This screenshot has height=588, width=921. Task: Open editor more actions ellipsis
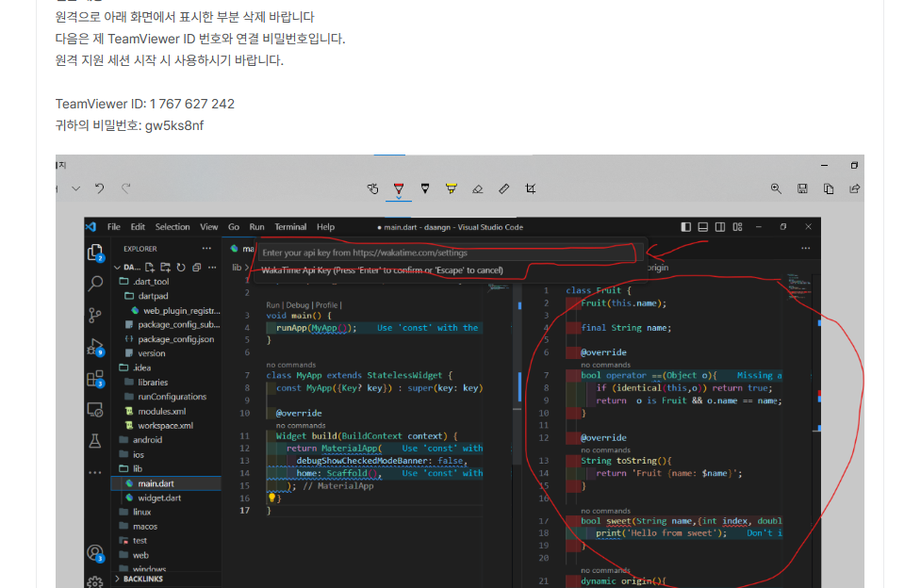pos(806,249)
